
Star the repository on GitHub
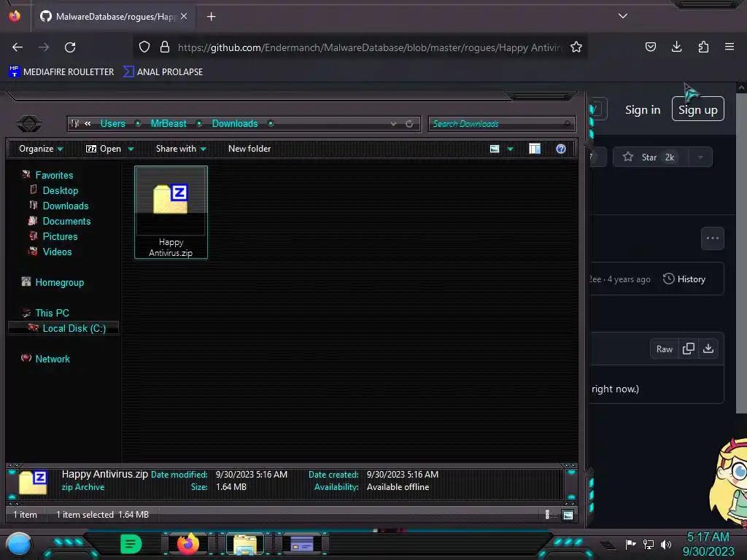650,157
